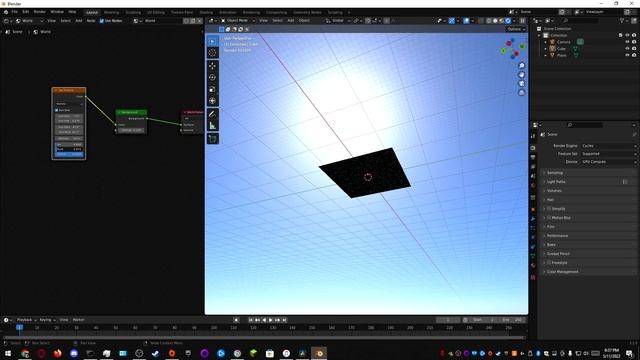Hide Camera in viewport via eye icon
The image size is (640, 360).
[x=627, y=42]
